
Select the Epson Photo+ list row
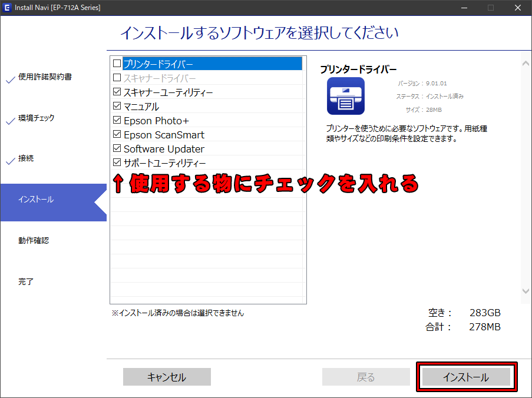click(x=207, y=120)
